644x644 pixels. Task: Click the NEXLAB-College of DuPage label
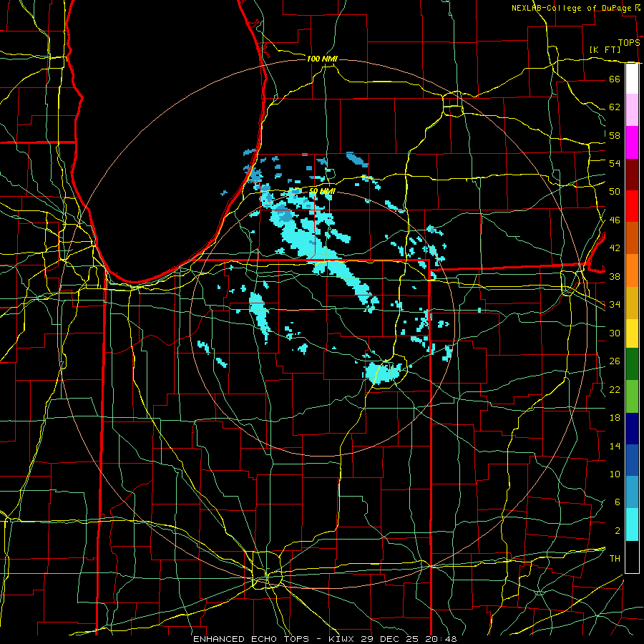[571, 8]
